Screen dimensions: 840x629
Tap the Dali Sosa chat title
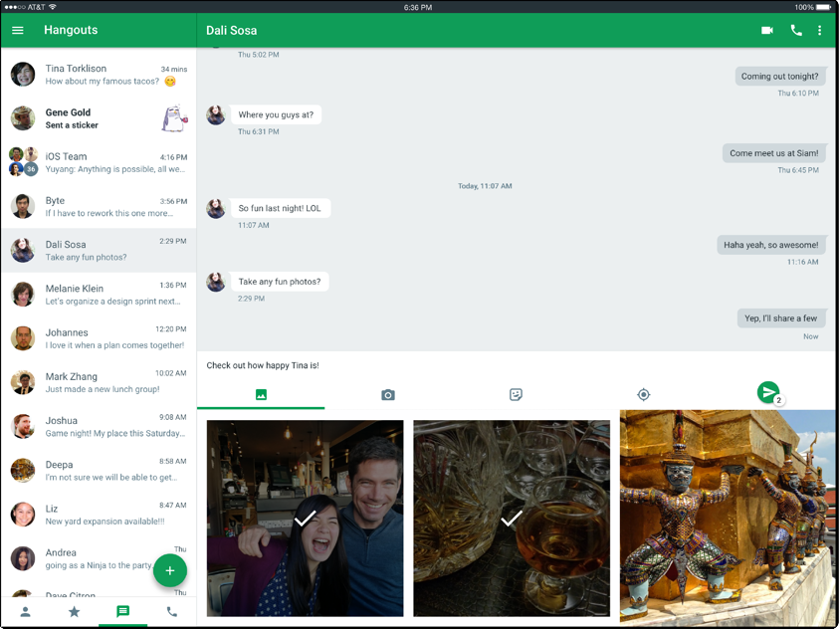click(232, 31)
